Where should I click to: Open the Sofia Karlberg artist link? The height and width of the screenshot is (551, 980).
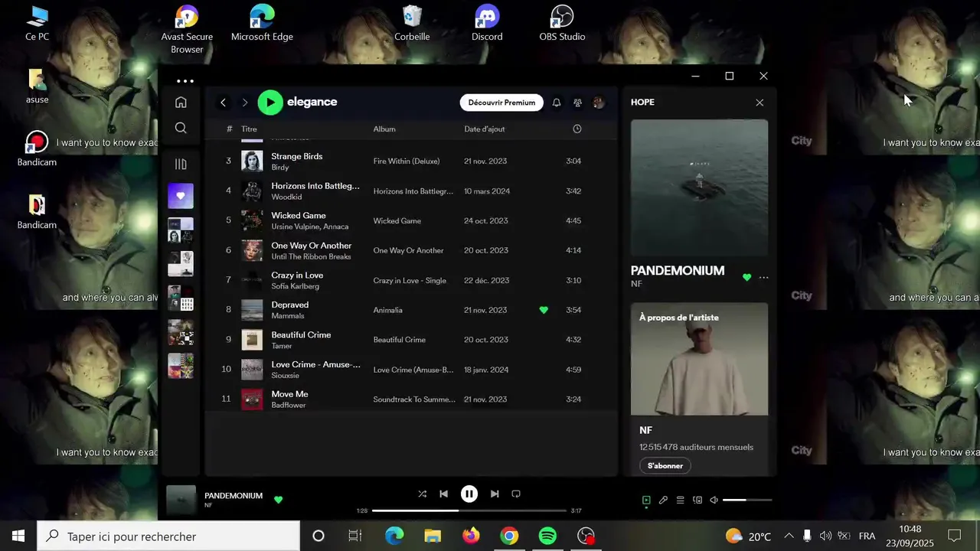click(296, 286)
